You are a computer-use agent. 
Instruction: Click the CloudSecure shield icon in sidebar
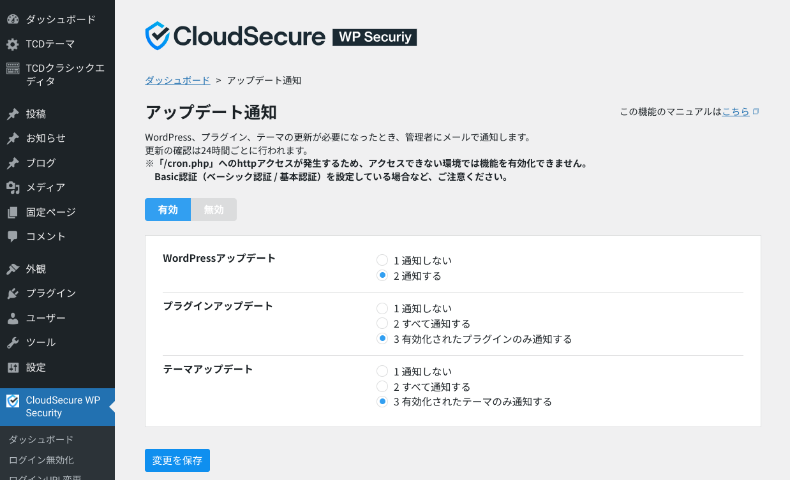(13, 401)
